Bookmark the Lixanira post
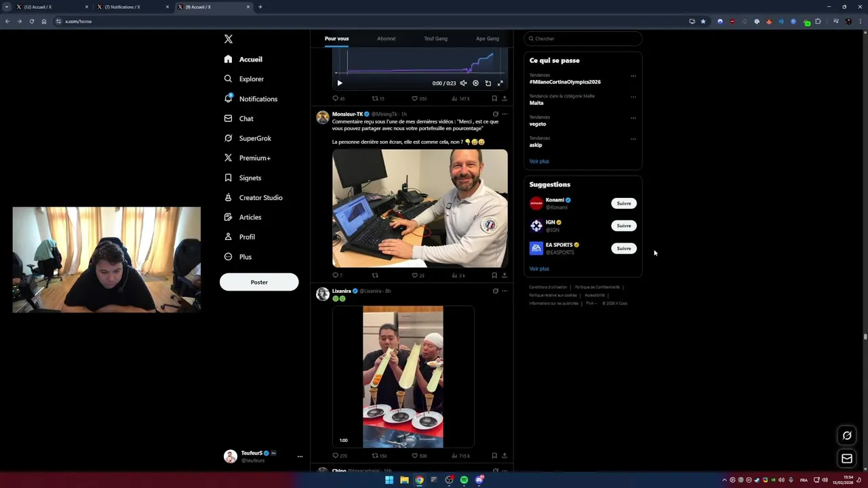This screenshot has width=868, height=488. (x=494, y=455)
